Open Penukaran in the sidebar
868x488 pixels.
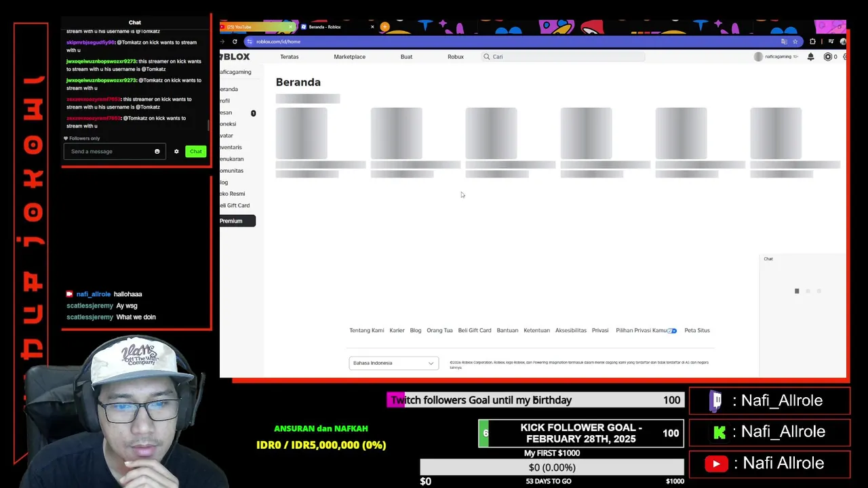[231, 159]
